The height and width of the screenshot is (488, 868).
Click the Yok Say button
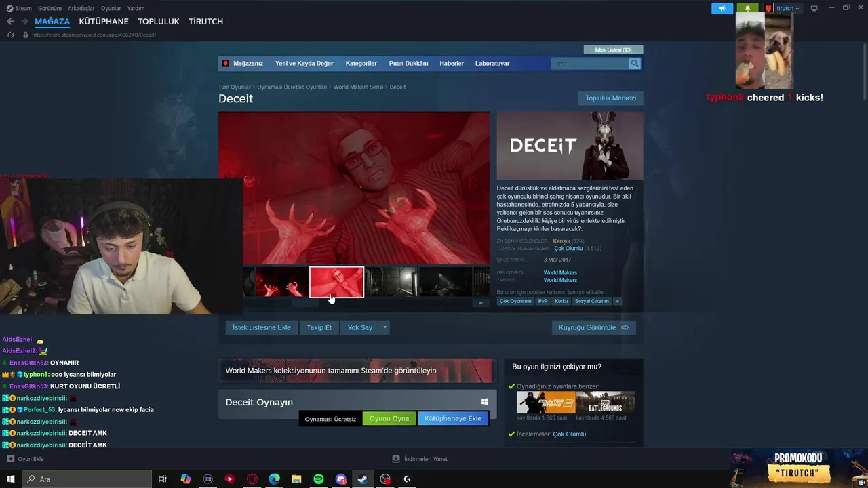tap(360, 327)
